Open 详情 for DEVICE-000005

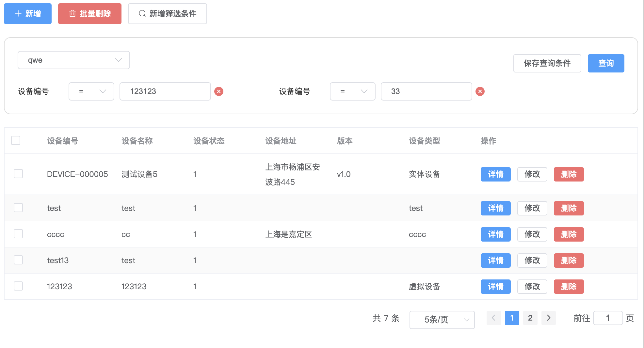coord(496,174)
